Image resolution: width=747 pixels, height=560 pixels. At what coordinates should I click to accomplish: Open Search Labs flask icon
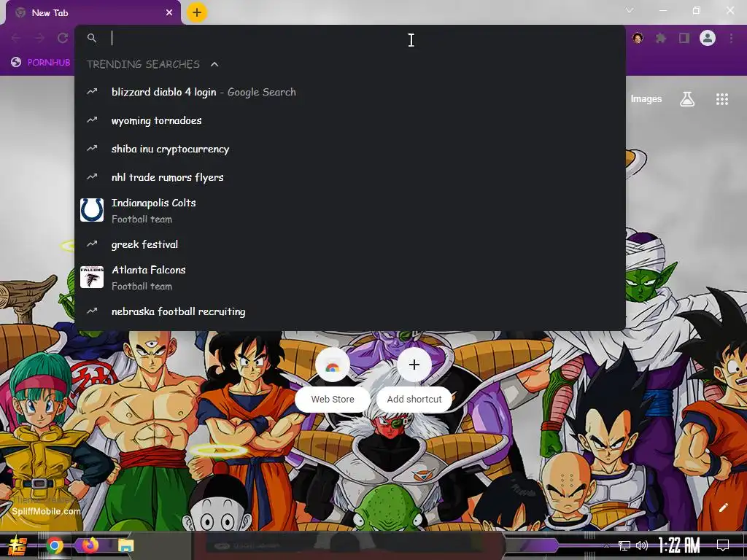[x=687, y=99]
